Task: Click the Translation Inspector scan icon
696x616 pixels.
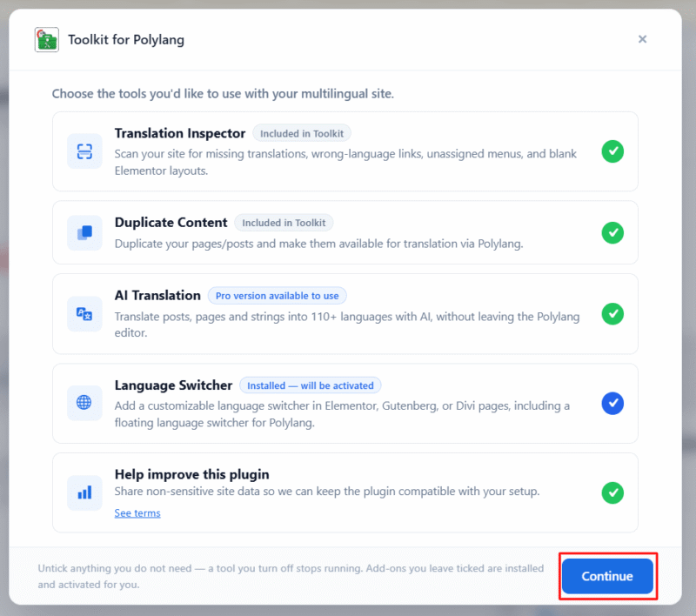Action: point(84,151)
